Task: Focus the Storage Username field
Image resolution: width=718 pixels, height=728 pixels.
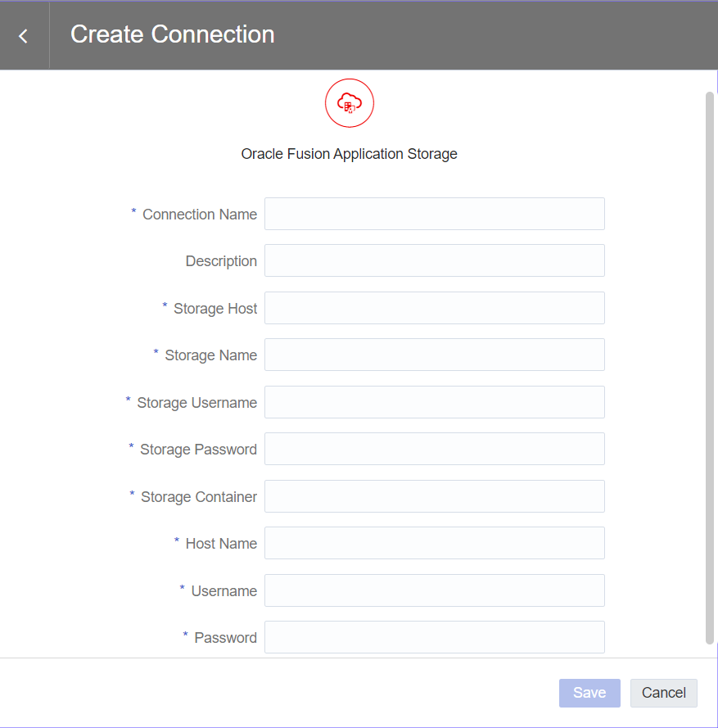Action: (435, 402)
